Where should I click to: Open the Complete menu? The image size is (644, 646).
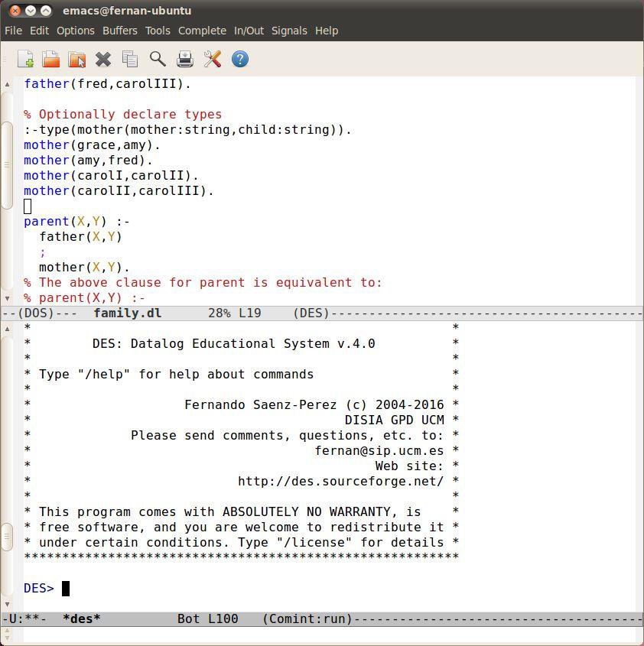(202, 31)
